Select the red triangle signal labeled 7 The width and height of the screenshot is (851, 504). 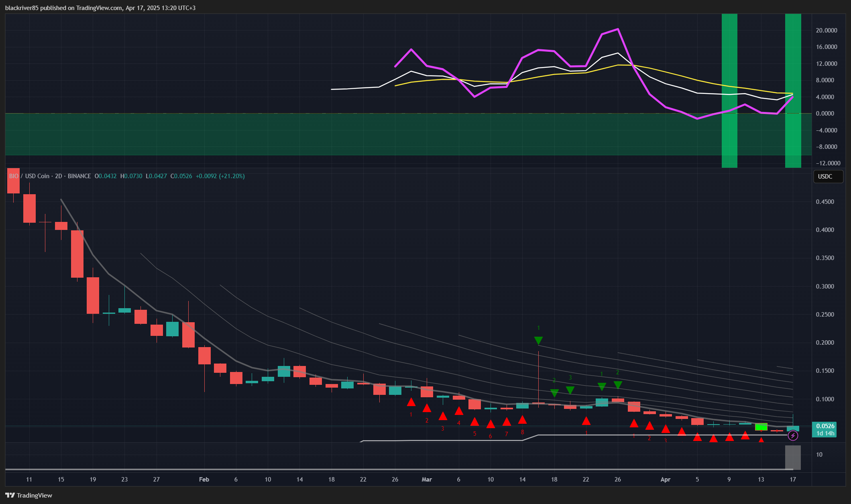[507, 422]
